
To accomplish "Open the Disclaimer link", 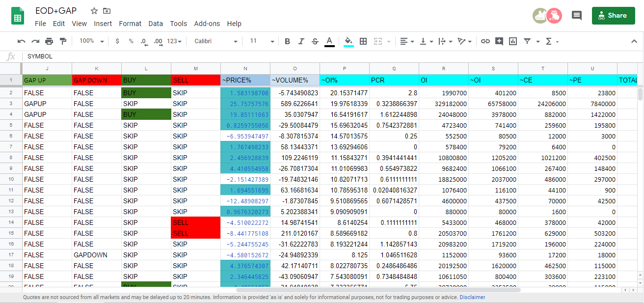I will pos(472,297).
